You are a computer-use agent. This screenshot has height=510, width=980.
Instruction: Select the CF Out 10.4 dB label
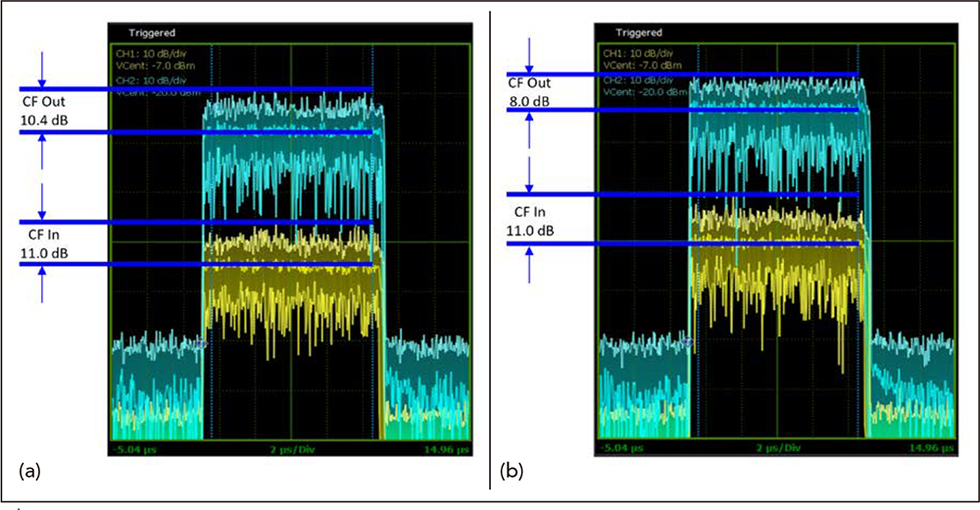[x=41, y=110]
